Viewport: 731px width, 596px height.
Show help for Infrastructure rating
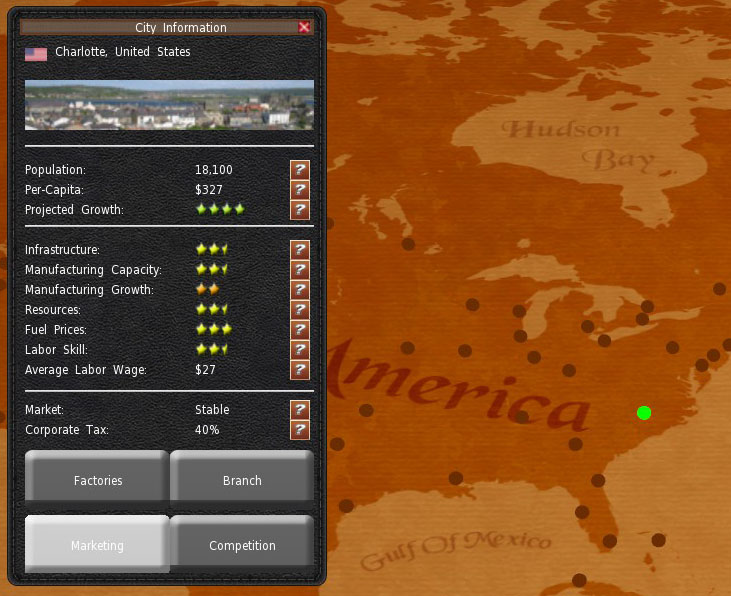click(299, 250)
